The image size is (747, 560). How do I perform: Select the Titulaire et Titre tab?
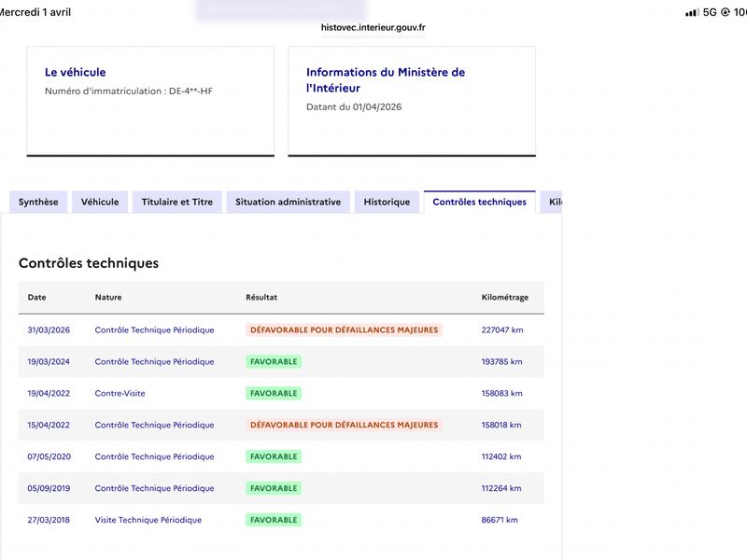[x=176, y=202]
